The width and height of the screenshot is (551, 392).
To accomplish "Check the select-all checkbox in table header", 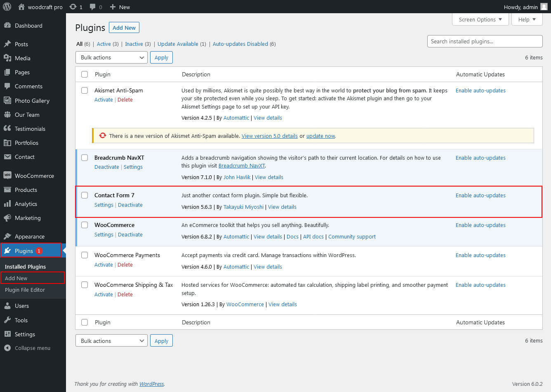I will 85,74.
